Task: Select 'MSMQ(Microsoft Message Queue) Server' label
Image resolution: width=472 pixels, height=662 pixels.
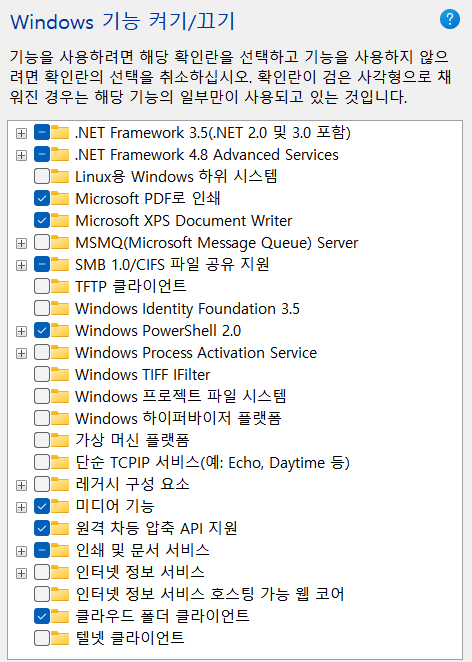Action: 217,243
